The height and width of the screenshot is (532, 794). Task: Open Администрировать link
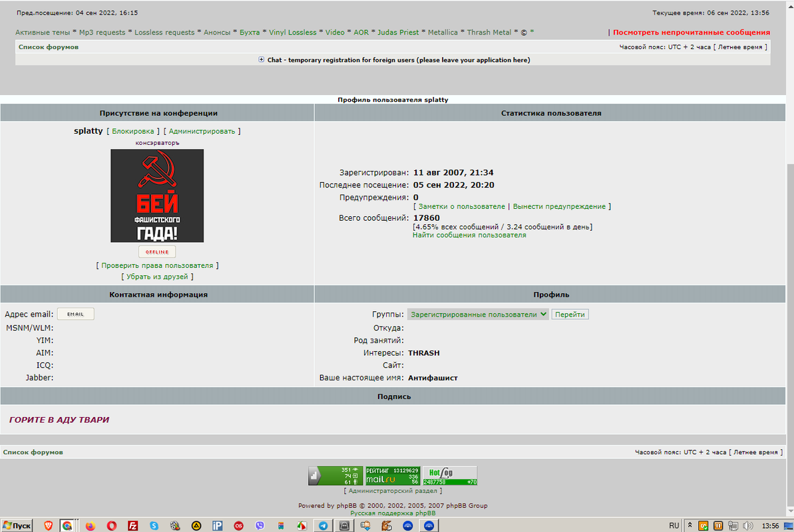coord(202,131)
